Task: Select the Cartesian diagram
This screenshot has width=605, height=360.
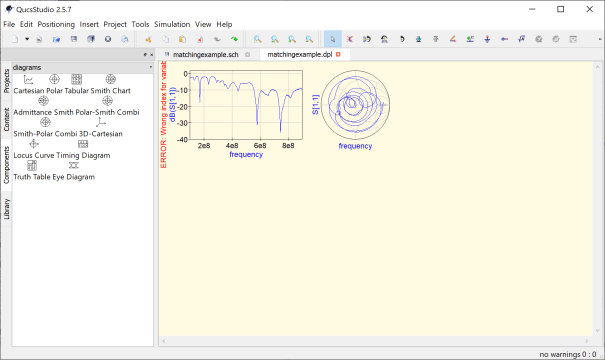Action: [x=29, y=85]
